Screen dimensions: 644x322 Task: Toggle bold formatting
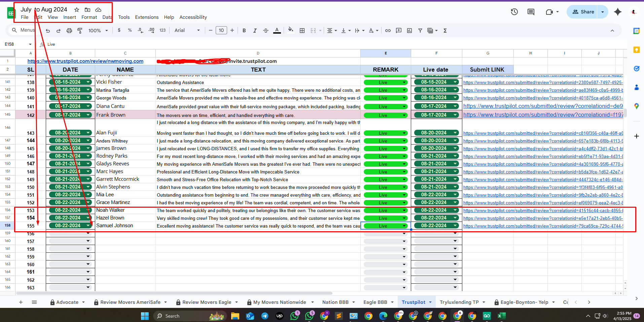[244, 31]
